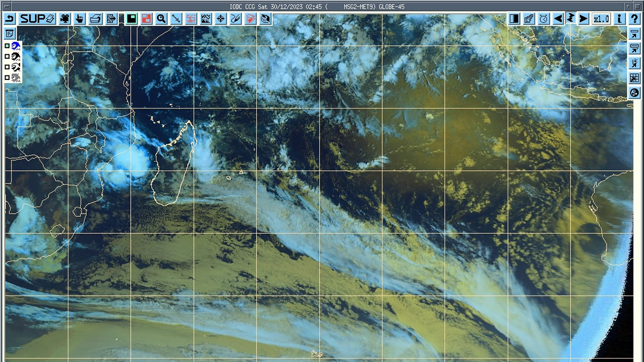This screenshot has width=644, height=362.
Task: Toggle the fourth hatched layer checkbox
Action: [x=7, y=77]
